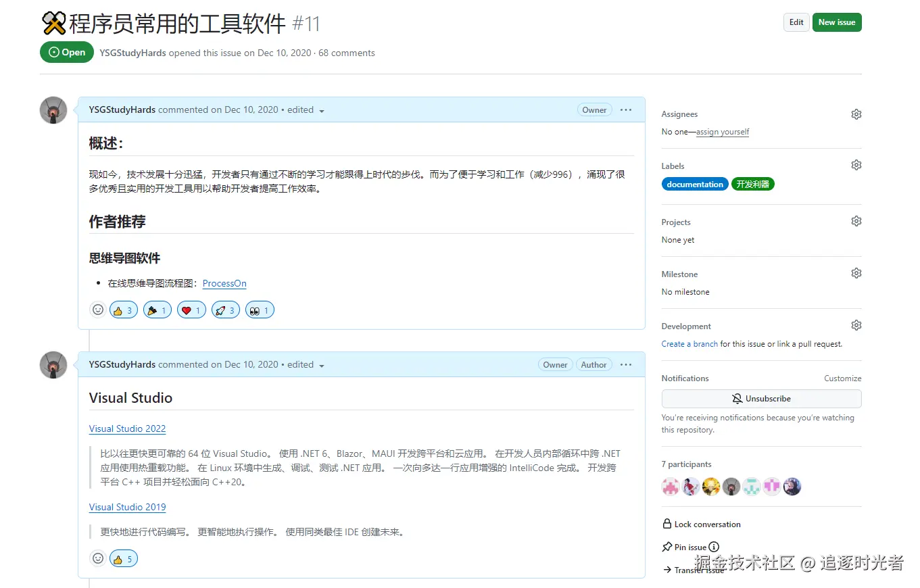Click the author avatar beside first comment
The width and height of the screenshot is (920, 588).
53,110
